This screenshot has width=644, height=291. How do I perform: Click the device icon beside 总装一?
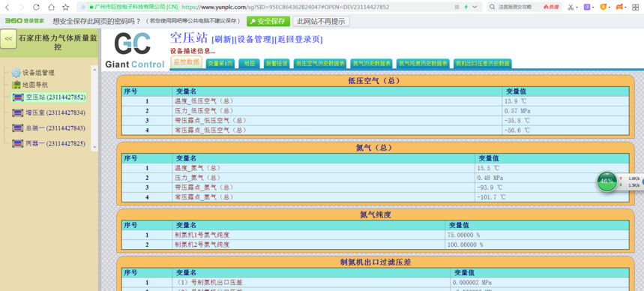coord(18,128)
